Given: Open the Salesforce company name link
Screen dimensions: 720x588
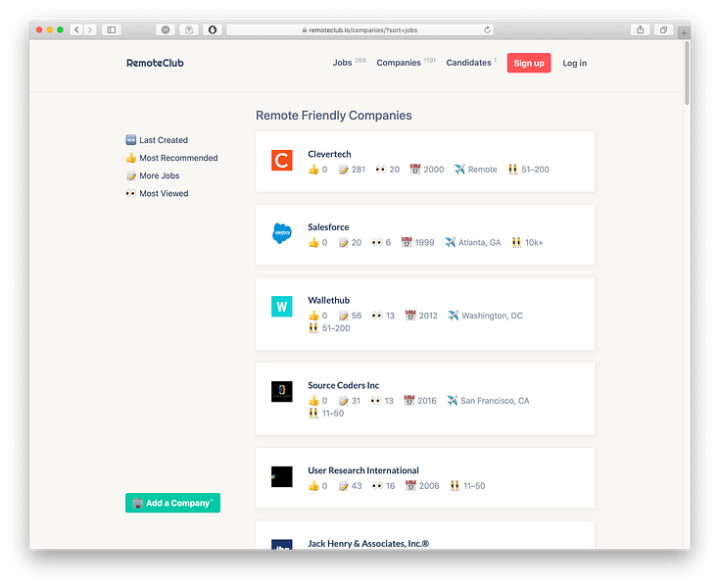Looking at the screenshot, I should [328, 227].
